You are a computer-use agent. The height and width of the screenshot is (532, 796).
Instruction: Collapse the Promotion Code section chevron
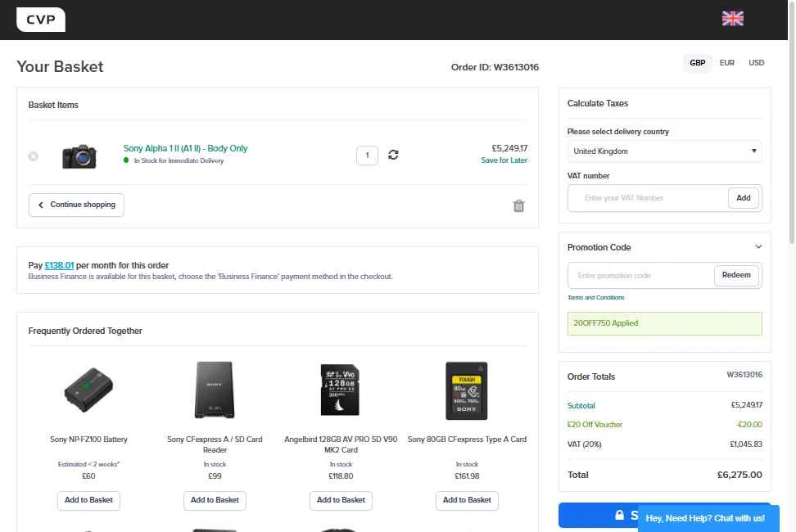(x=758, y=247)
